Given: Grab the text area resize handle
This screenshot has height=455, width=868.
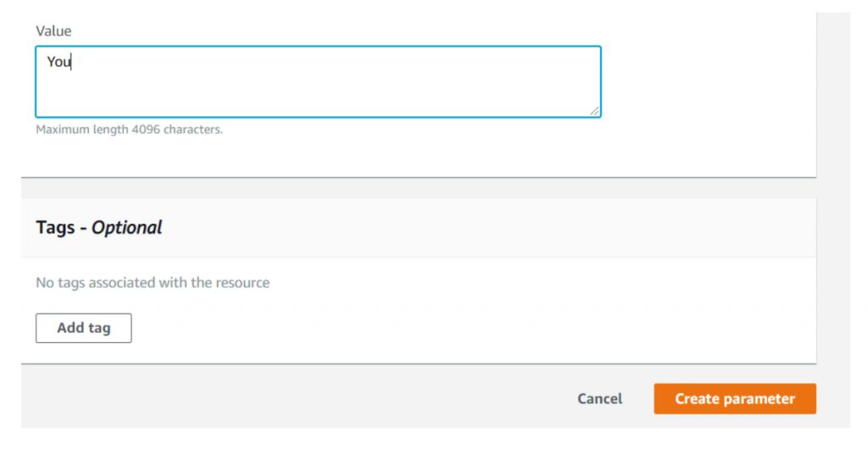Looking at the screenshot, I should pos(594,110).
